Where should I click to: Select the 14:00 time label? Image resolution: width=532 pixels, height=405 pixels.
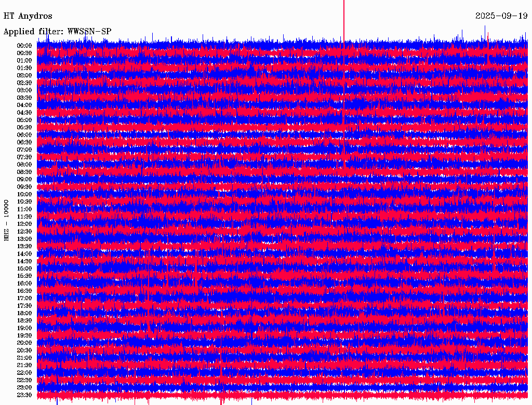click(x=24, y=253)
